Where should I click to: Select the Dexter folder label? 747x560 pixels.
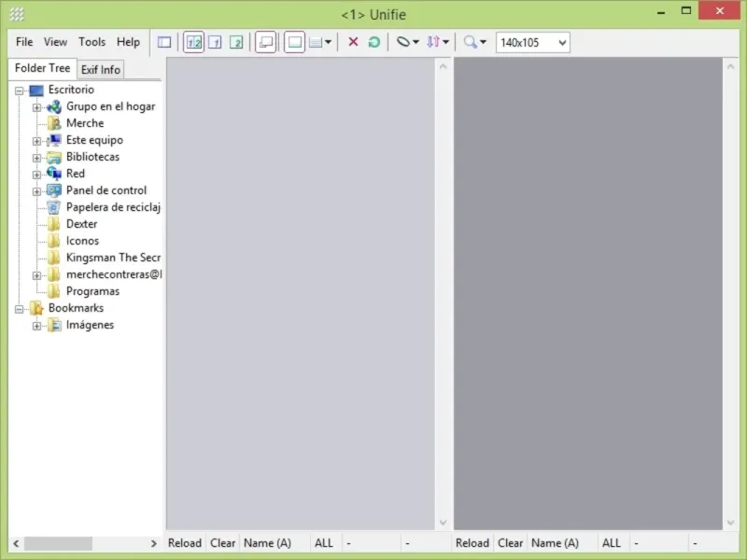click(81, 224)
